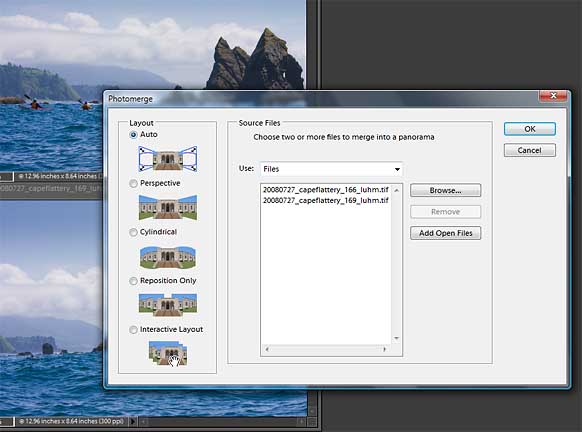This screenshot has height=432, width=582.
Task: Enable Interactive Layout radio button
Action: click(133, 330)
